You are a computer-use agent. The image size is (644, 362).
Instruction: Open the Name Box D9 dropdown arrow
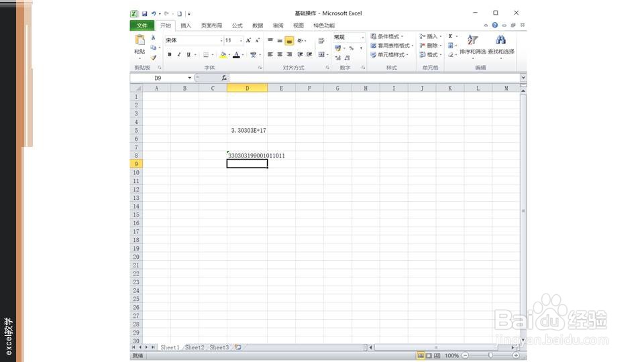pyautogui.click(x=189, y=78)
